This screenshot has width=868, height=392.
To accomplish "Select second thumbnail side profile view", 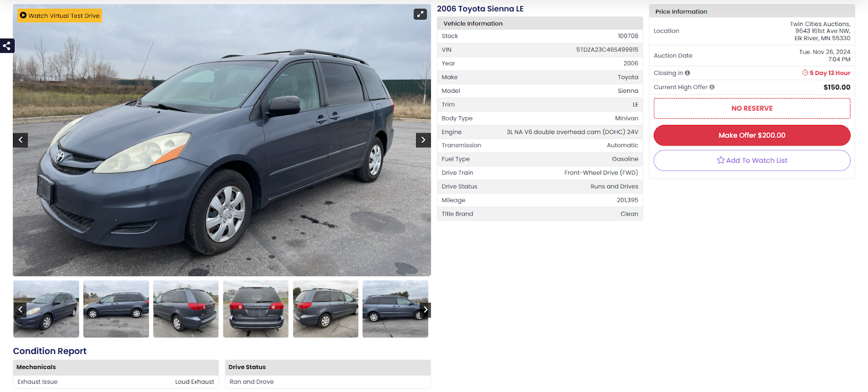I will pos(116,309).
